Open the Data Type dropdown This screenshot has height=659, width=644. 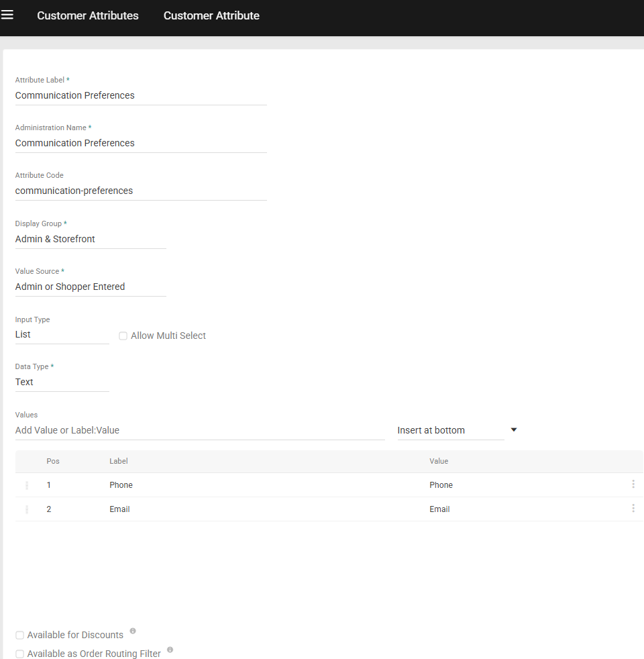click(62, 382)
